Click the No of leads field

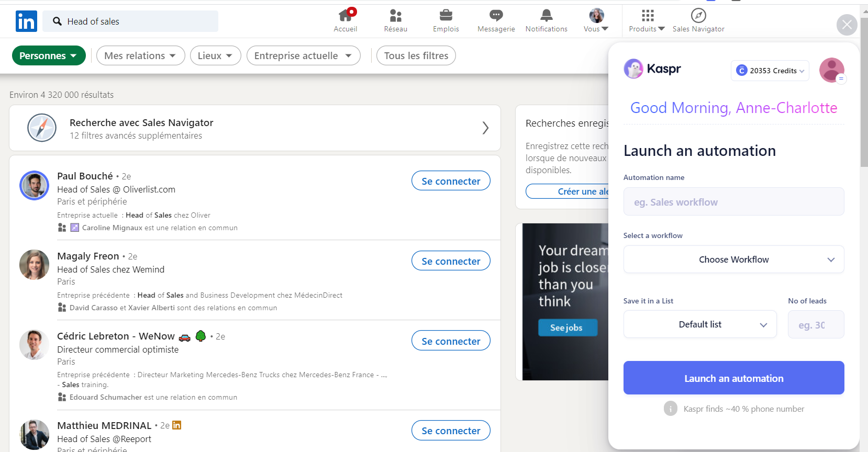pos(816,324)
